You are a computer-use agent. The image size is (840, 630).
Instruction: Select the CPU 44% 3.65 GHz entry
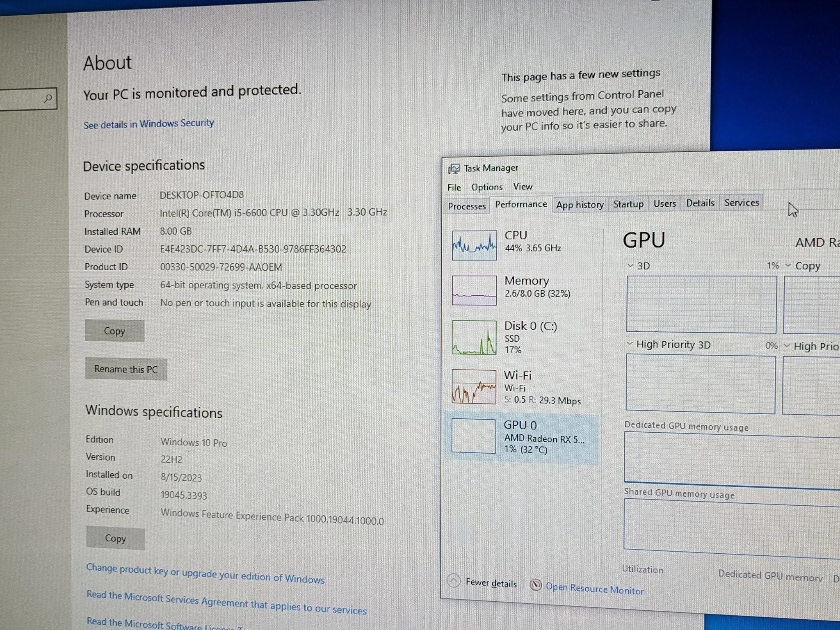click(x=521, y=245)
